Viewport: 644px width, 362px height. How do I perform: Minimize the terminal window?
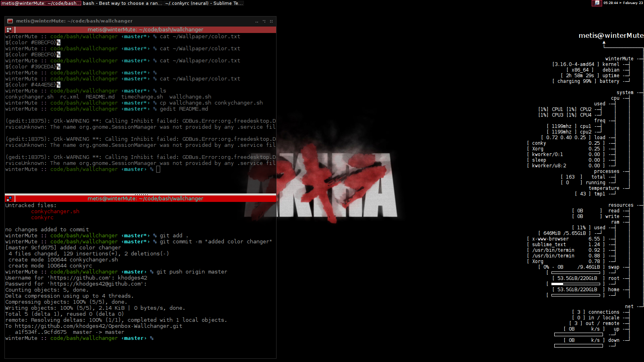257,21
